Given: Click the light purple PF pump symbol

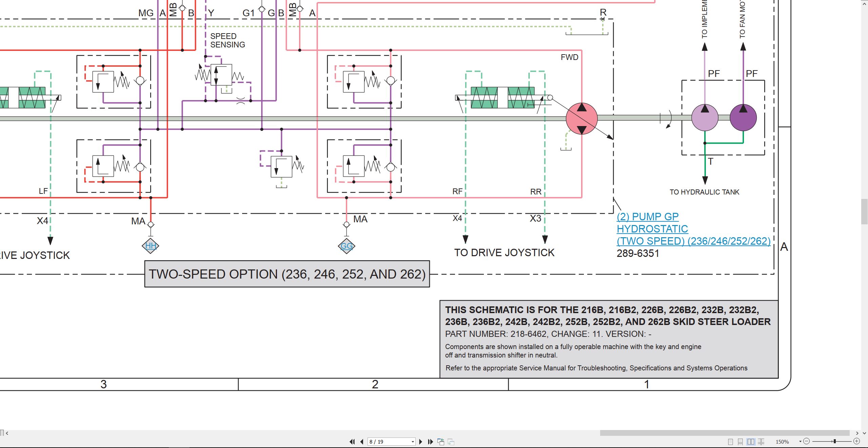Looking at the screenshot, I should (x=705, y=118).
